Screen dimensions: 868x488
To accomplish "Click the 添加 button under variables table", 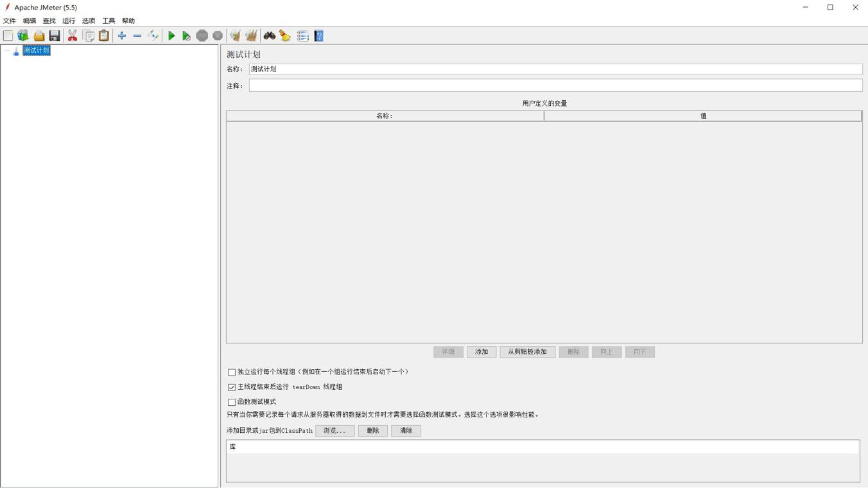I will [482, 352].
